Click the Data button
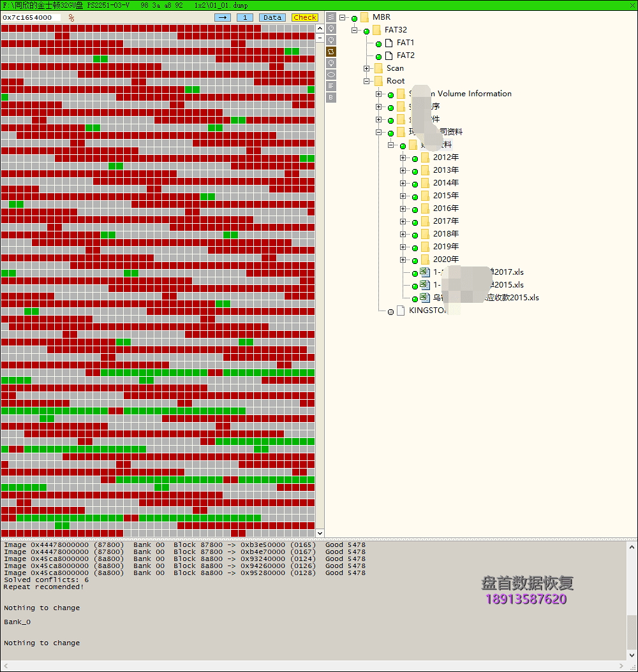 pos(272,18)
